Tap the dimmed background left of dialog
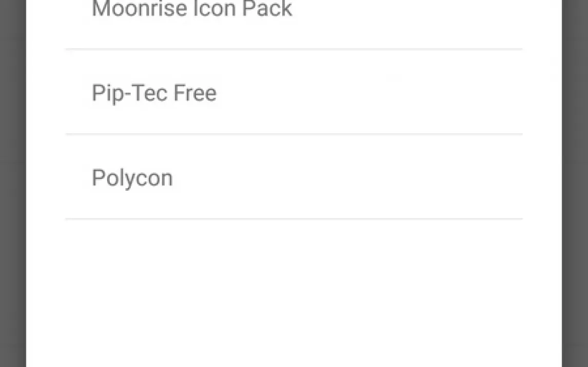This screenshot has height=367, width=588. pos(13,183)
